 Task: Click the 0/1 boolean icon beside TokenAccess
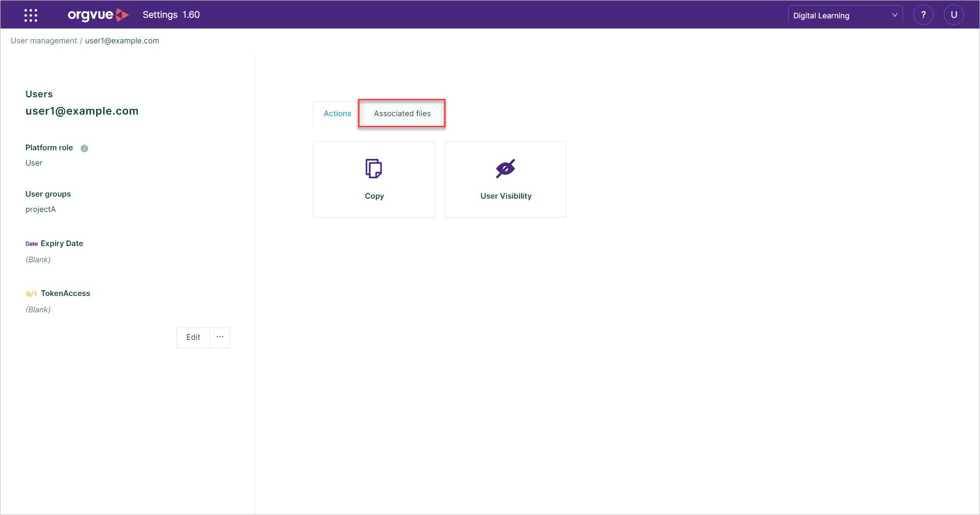(x=32, y=294)
